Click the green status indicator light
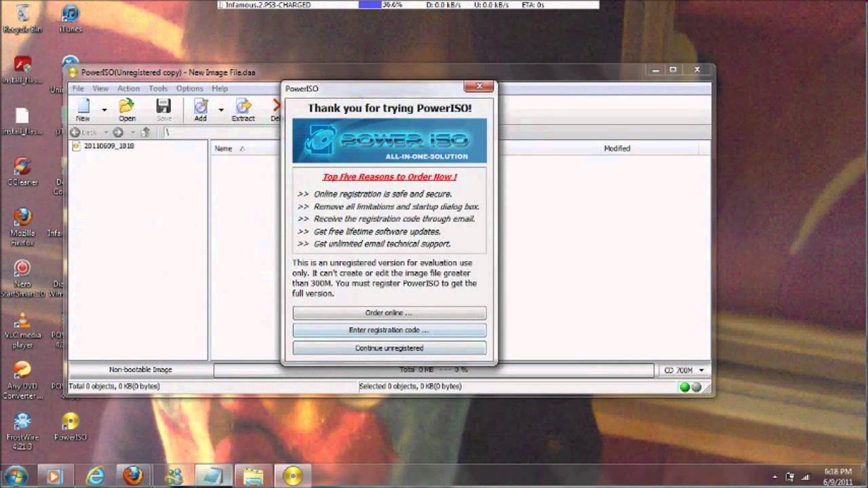Image resolution: width=868 pixels, height=488 pixels. [685, 387]
